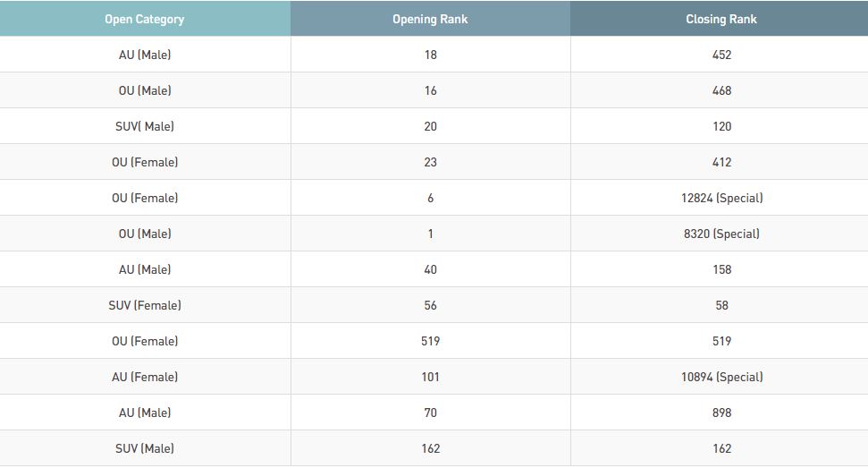Click opening rank value 1

coord(430,234)
